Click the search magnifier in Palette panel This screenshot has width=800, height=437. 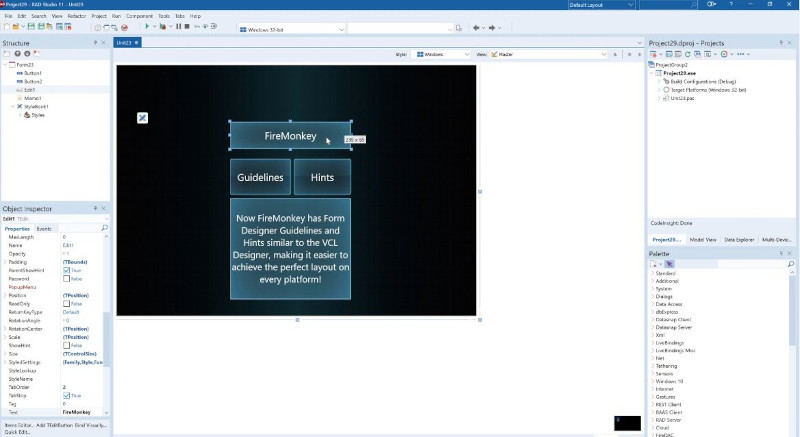click(791, 264)
